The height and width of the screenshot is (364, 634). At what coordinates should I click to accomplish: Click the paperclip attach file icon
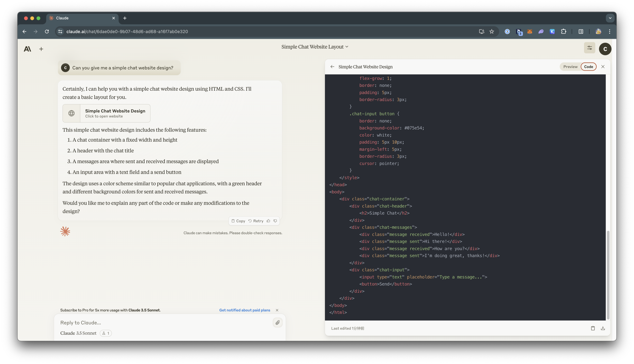click(278, 322)
